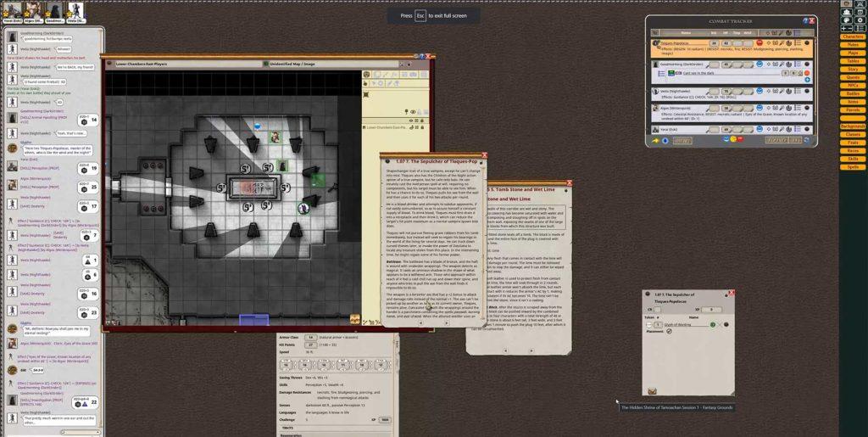
Task: Go to next page of Sepulcher story
Action: tap(448, 322)
